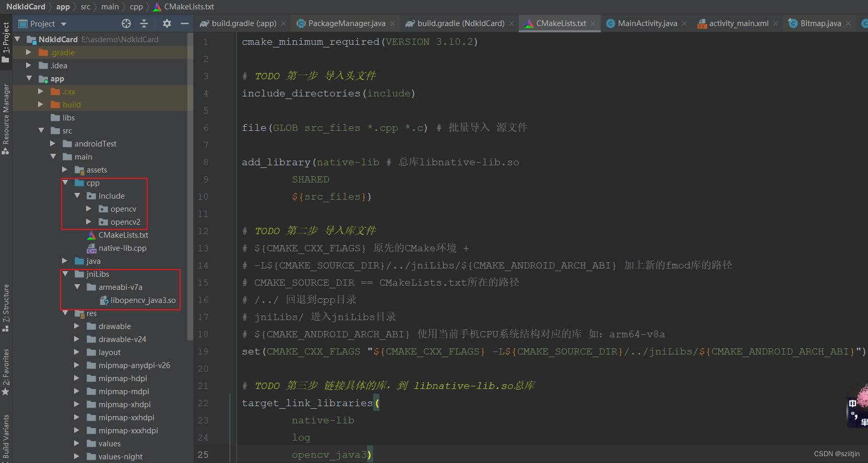Collapse the jniLibs folder arrow
Image resolution: width=868 pixels, height=463 pixels.
click(65, 274)
